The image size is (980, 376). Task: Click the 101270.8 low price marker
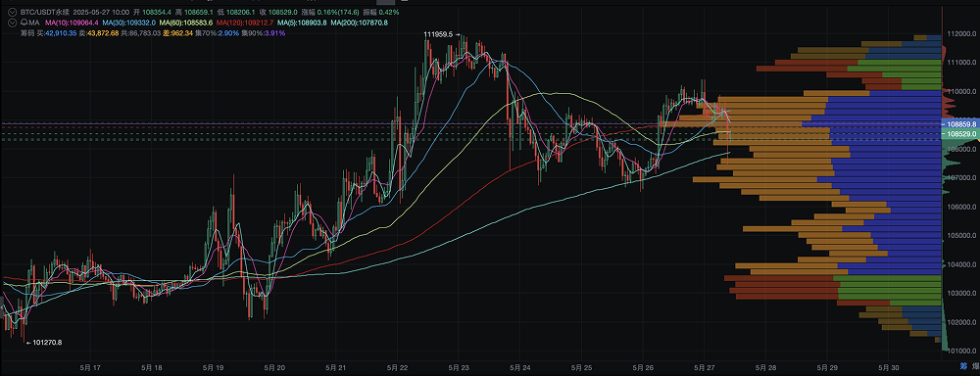point(44,343)
